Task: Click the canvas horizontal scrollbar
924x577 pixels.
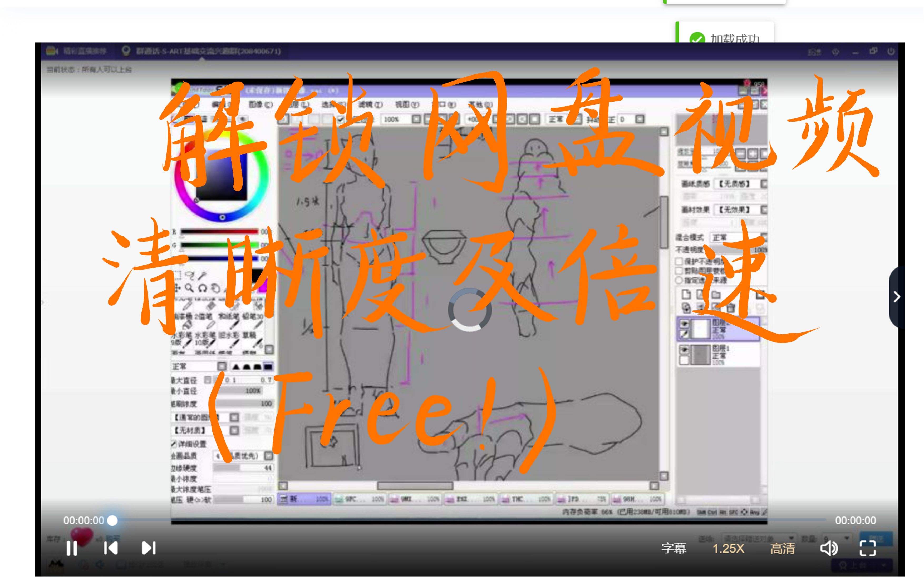Action: tap(415, 486)
